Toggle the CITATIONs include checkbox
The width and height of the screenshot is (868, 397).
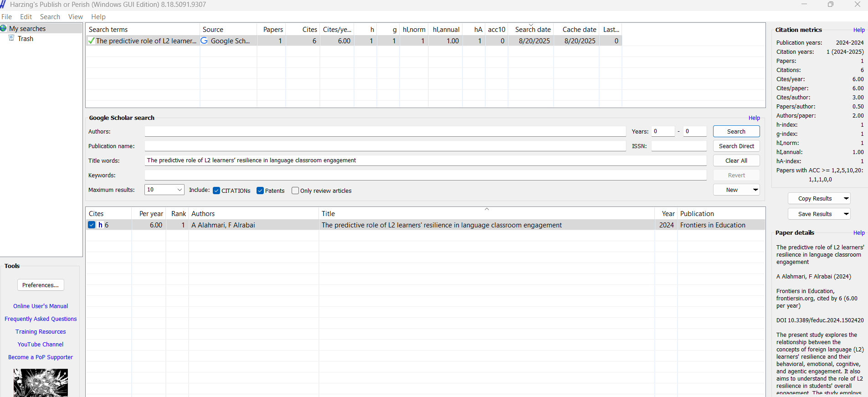point(216,191)
